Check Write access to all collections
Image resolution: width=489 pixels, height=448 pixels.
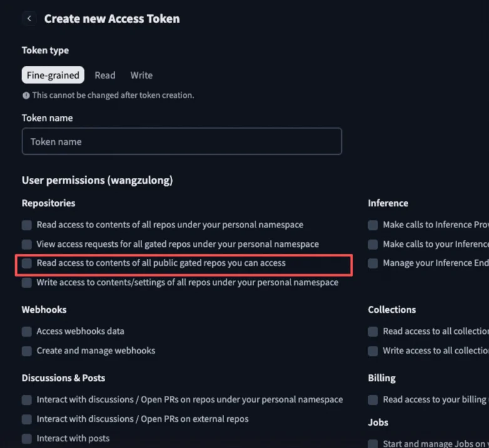(373, 351)
